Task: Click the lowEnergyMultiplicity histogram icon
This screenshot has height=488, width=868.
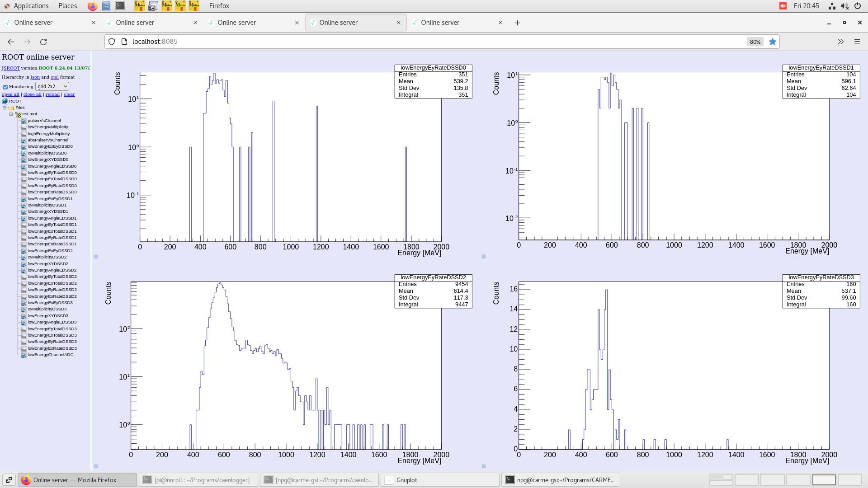Action: click(24, 127)
